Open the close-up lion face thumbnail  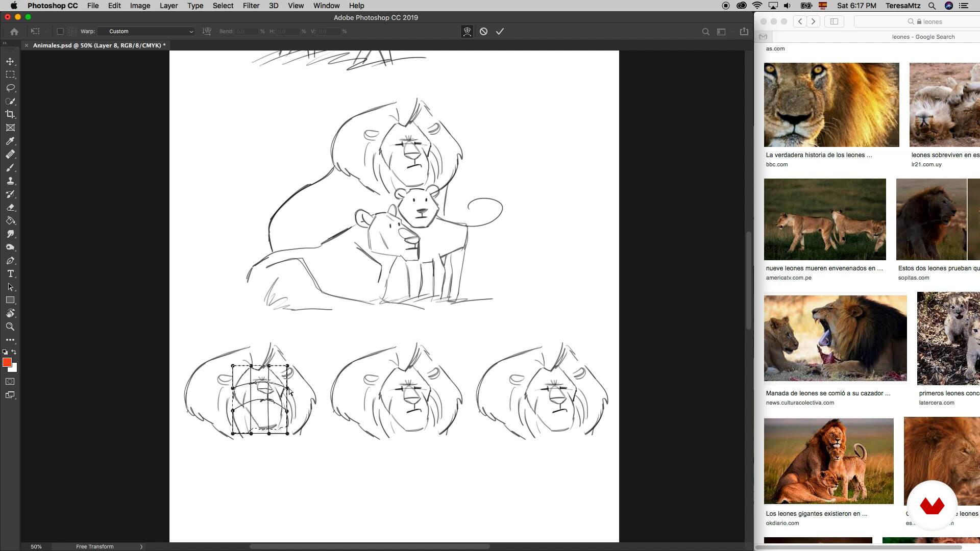(x=831, y=105)
